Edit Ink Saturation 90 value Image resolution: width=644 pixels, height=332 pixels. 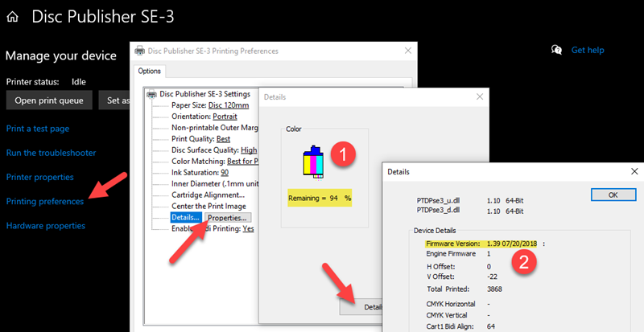point(225,172)
